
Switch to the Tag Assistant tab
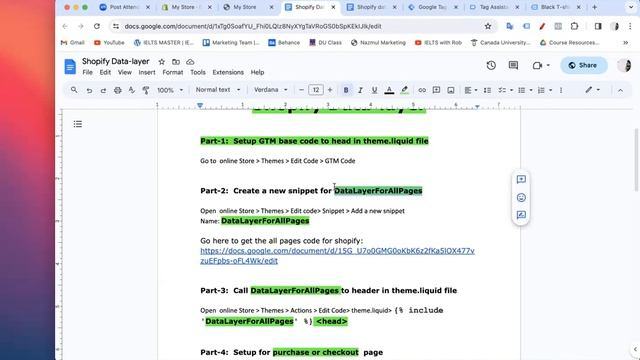click(494, 7)
